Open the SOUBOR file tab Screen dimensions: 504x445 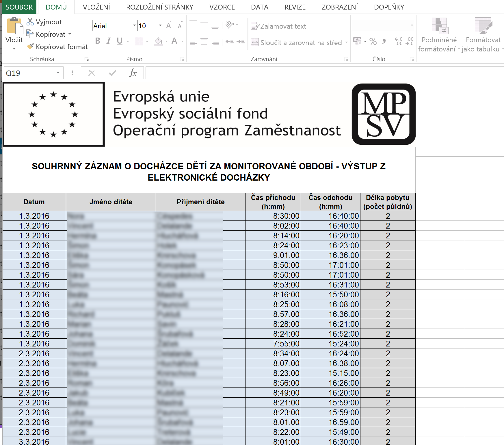[19, 7]
